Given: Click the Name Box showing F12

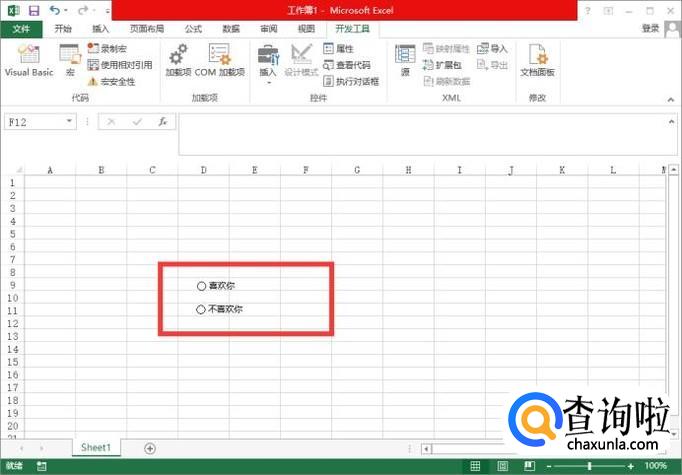Looking at the screenshot, I should 35,121.
